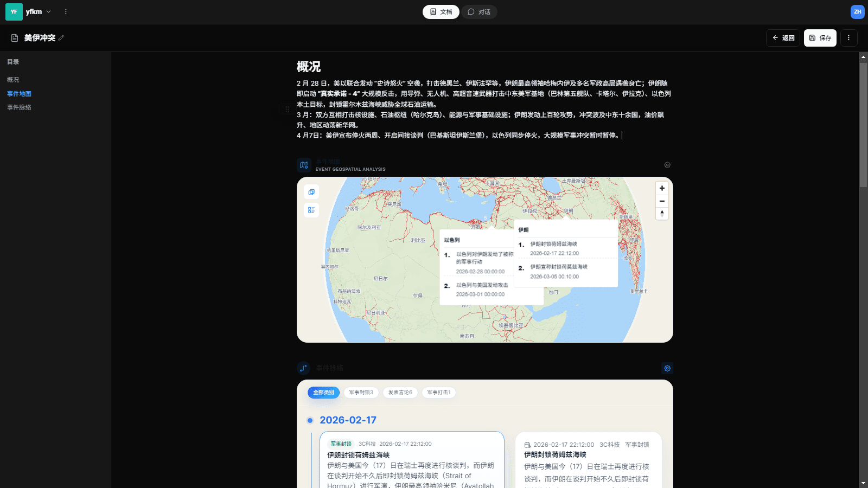Filter timeline by 军事打击1

[x=439, y=393]
